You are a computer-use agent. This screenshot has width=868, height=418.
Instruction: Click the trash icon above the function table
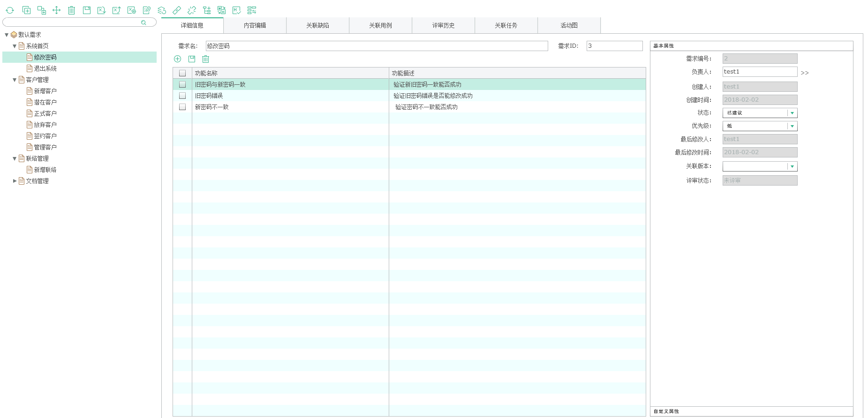pos(206,59)
